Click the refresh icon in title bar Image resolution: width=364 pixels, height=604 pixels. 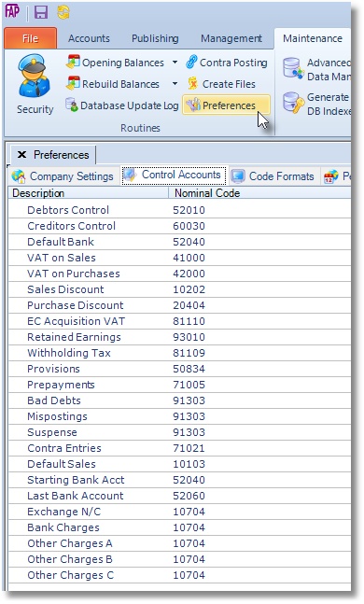tap(63, 12)
